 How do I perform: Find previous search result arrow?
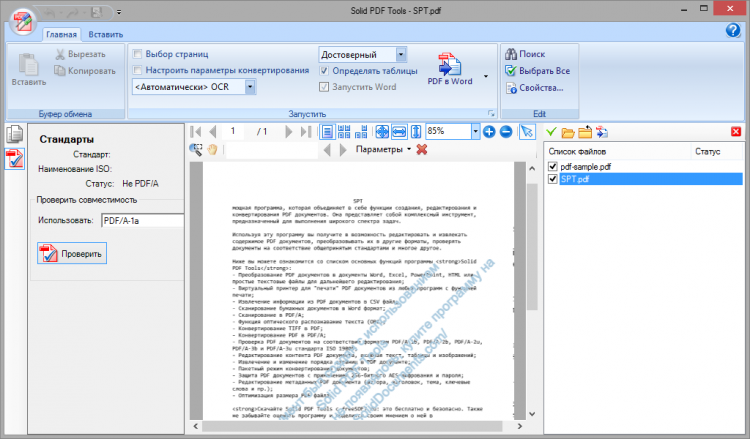point(327,150)
